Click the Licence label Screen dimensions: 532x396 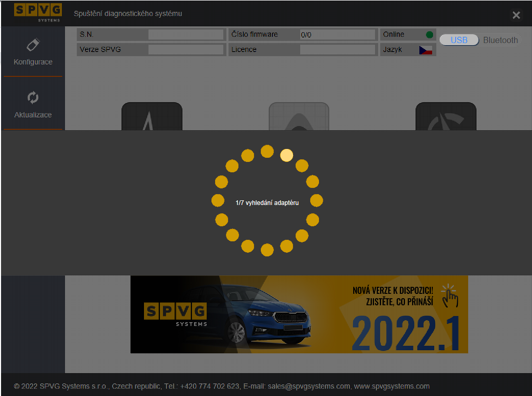click(244, 49)
